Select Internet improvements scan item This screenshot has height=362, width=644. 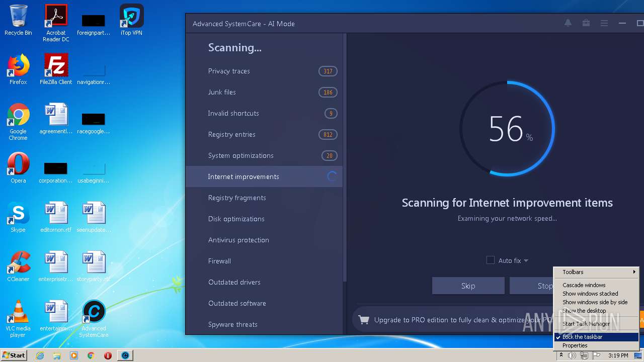click(264, 176)
